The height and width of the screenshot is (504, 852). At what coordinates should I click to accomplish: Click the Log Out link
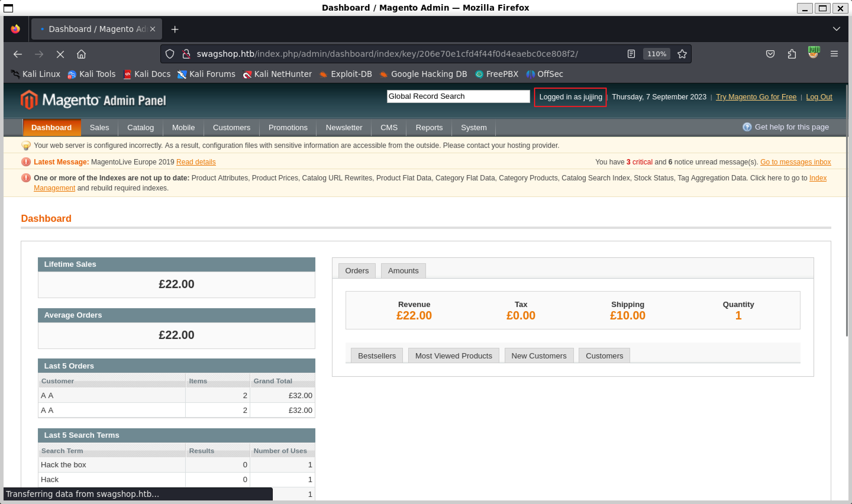(x=819, y=97)
